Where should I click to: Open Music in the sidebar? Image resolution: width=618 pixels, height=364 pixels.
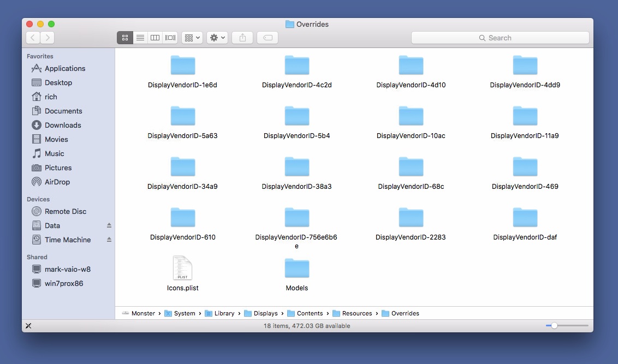point(47,154)
